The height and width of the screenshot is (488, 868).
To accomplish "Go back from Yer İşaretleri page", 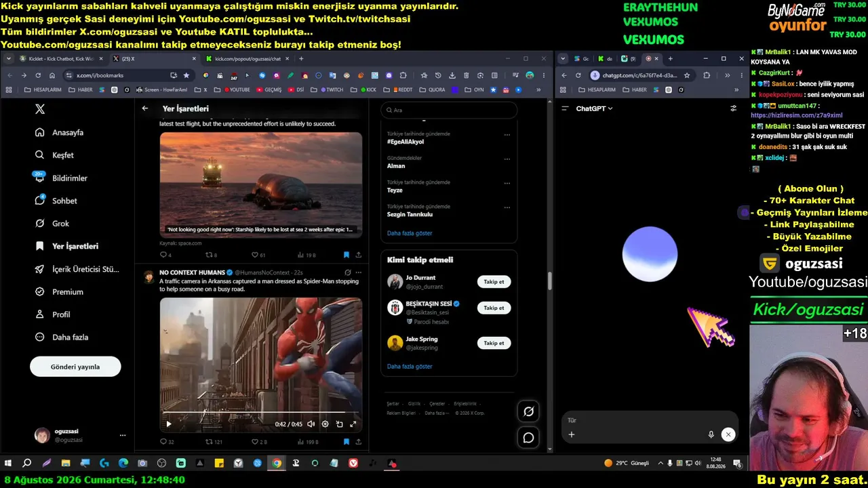I will click(144, 108).
